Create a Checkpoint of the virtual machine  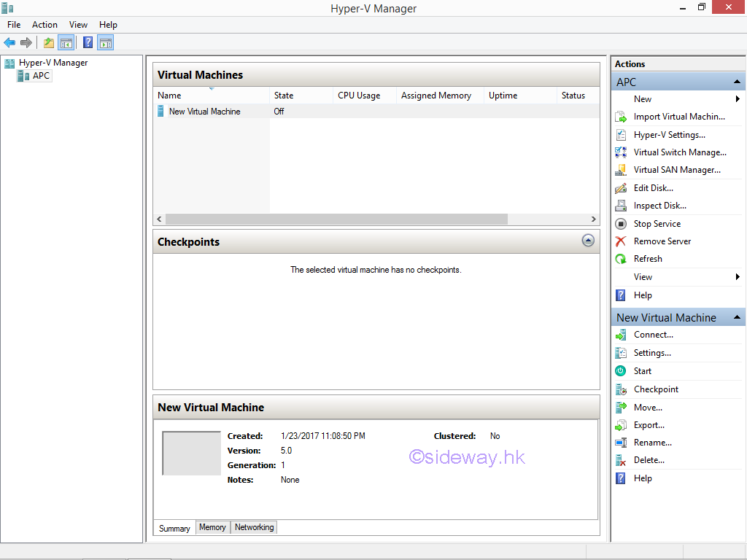point(656,389)
